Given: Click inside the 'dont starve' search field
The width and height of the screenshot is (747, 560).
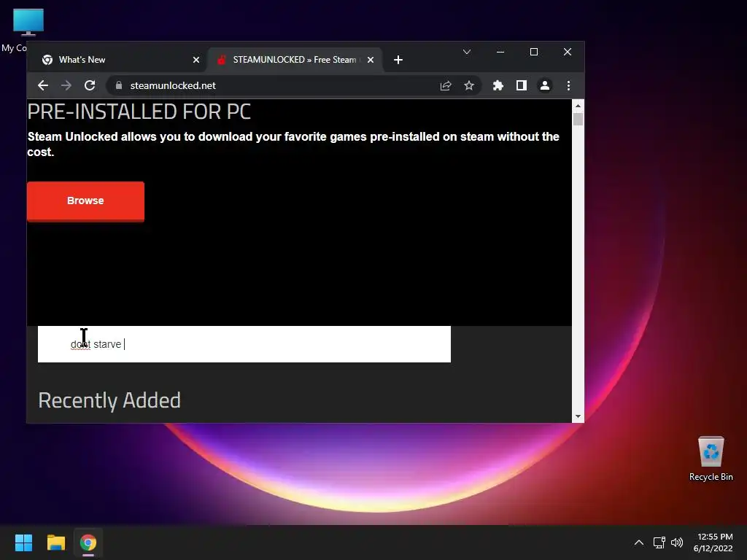Looking at the screenshot, I should pos(244,344).
